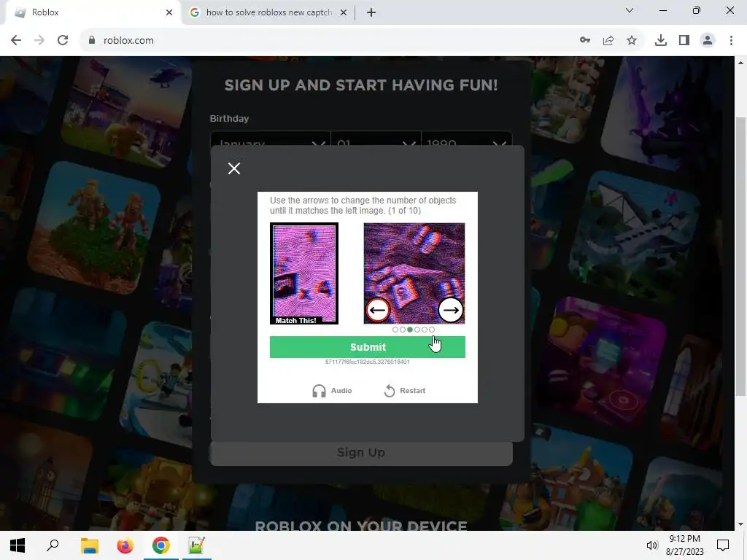Viewport: 747px width, 560px height.
Task: Click the scrollbar up arrow
Action: (740, 63)
